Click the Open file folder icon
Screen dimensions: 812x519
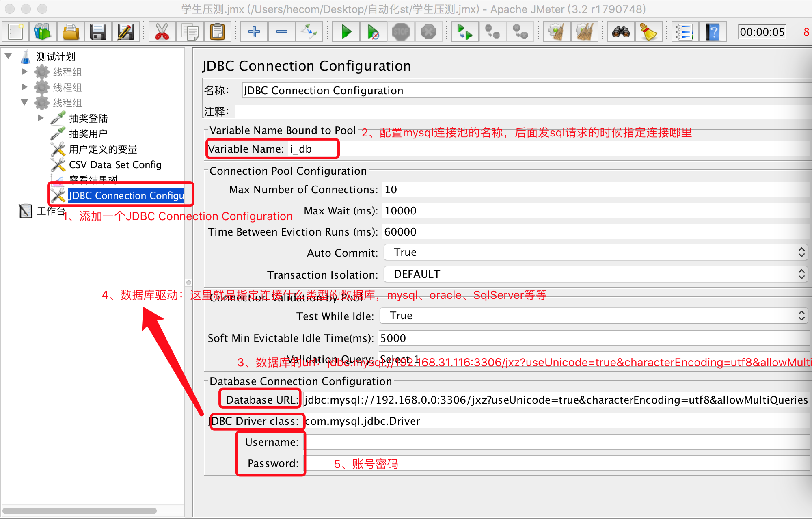tap(70, 32)
